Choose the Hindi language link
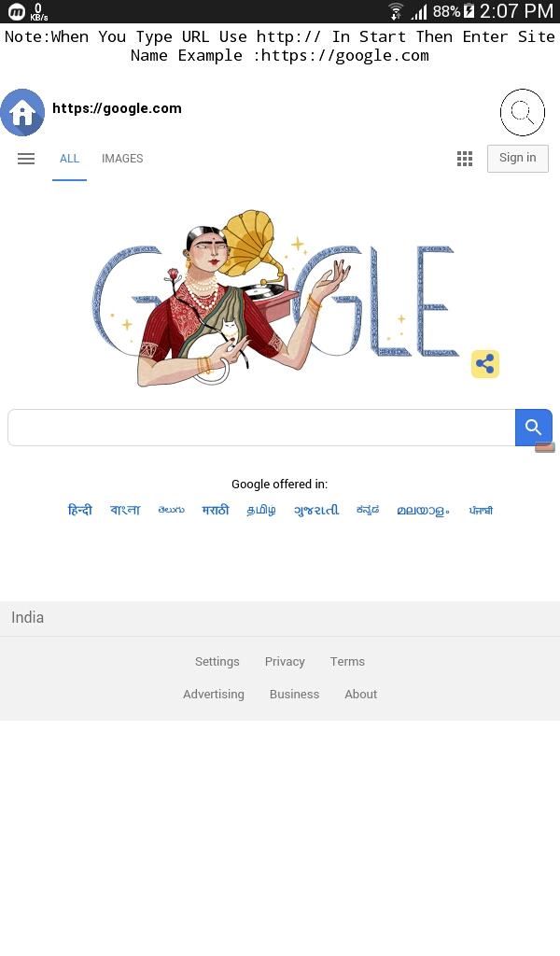Screen dimensions: 560x956 coord(80,510)
